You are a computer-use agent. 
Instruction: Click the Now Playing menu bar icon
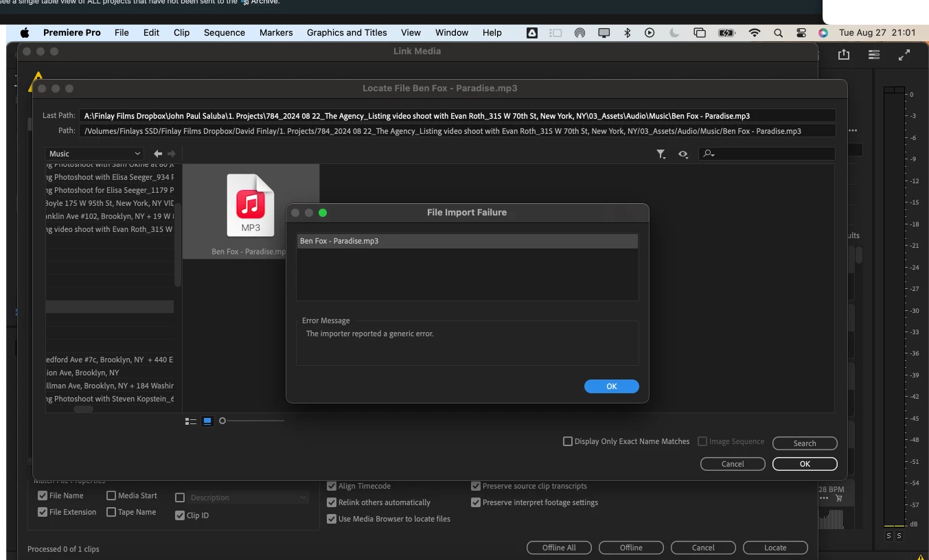[650, 32]
